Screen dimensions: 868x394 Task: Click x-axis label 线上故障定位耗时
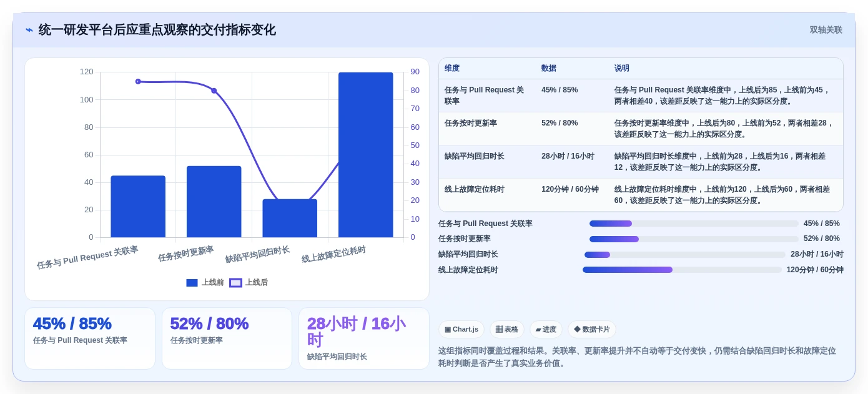pos(334,255)
